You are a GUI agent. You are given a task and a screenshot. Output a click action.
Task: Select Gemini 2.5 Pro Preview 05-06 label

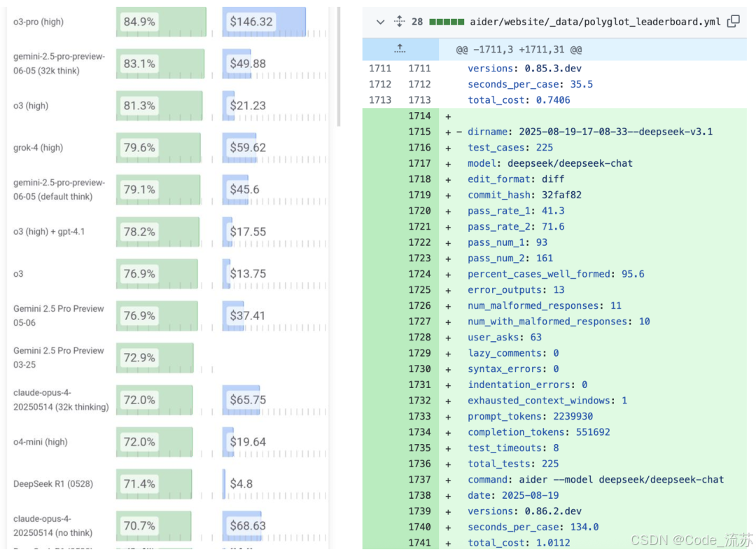click(x=58, y=315)
